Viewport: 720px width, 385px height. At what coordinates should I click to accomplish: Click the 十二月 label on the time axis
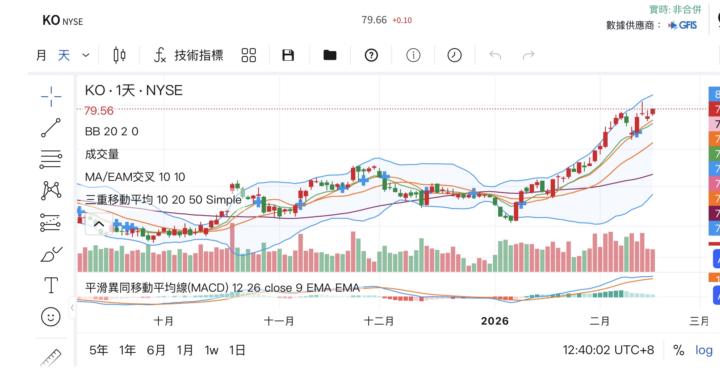click(379, 321)
